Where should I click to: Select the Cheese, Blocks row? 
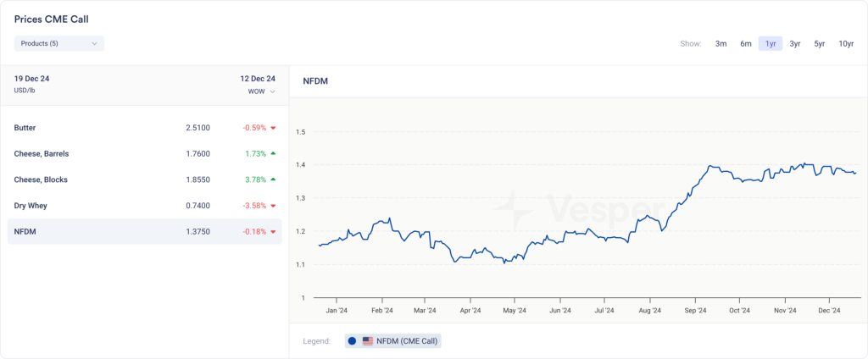point(144,179)
